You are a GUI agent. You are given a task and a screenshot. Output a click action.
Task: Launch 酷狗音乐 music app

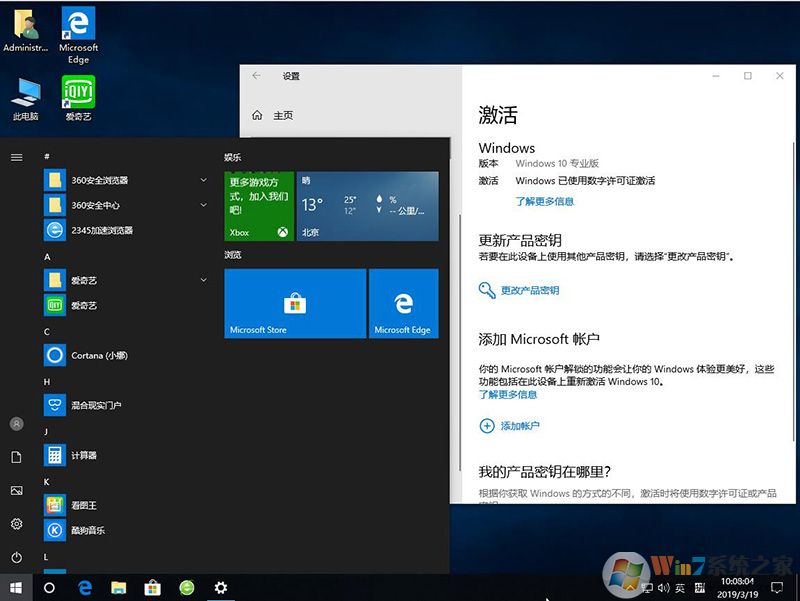(x=125, y=530)
